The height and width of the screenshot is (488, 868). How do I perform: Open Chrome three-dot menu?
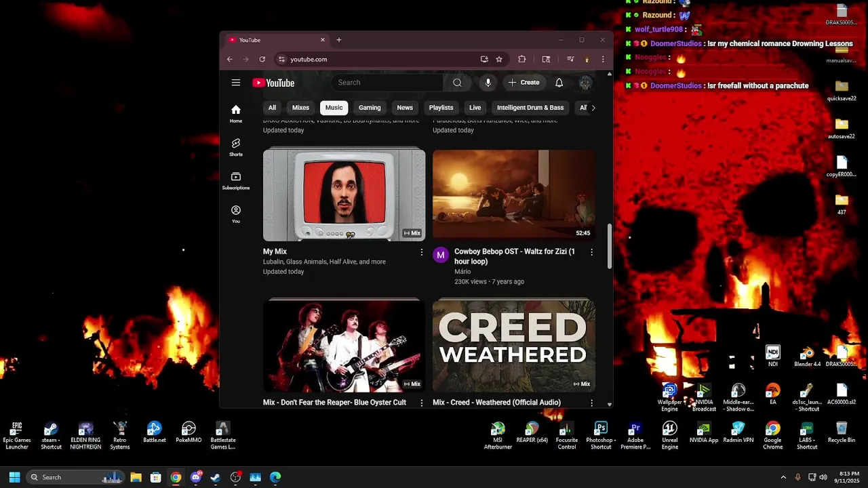tap(602, 59)
